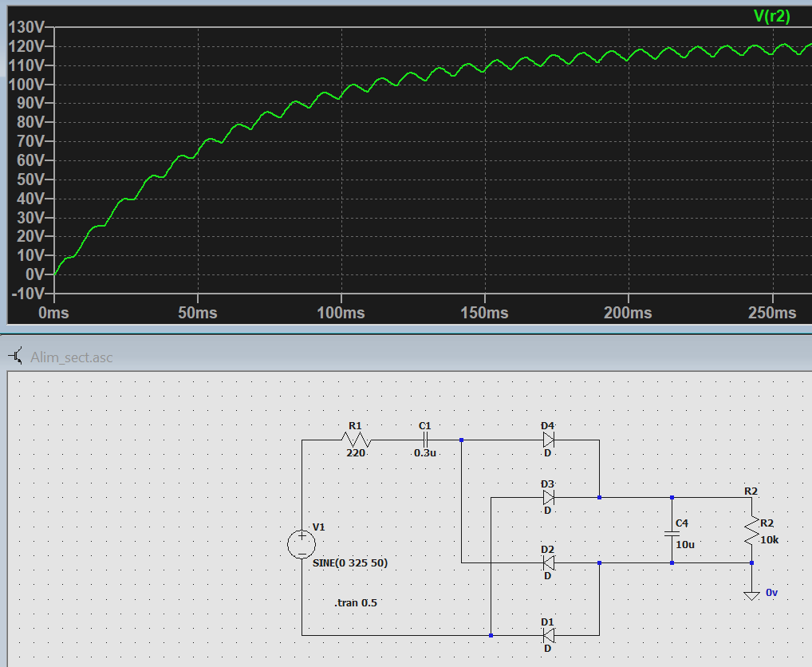Click the 0v net label

click(x=771, y=593)
